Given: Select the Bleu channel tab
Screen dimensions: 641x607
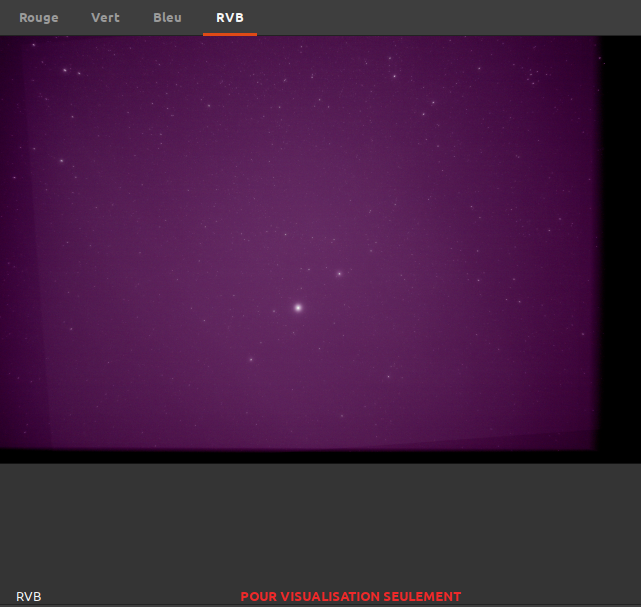Looking at the screenshot, I should pos(167,18).
